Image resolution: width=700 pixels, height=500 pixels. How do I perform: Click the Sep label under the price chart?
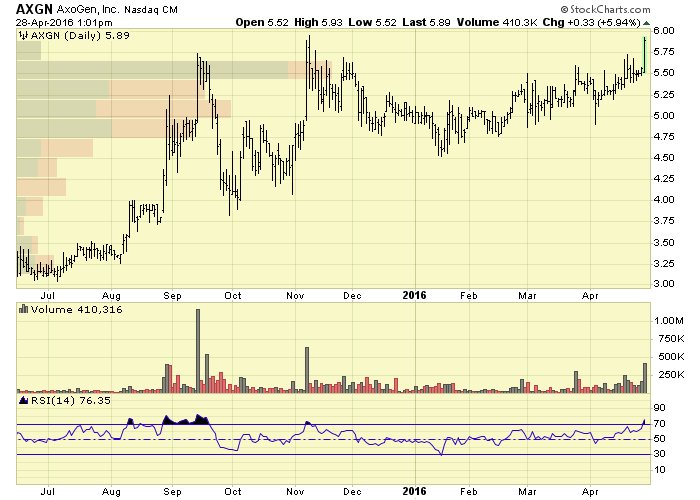(x=172, y=296)
